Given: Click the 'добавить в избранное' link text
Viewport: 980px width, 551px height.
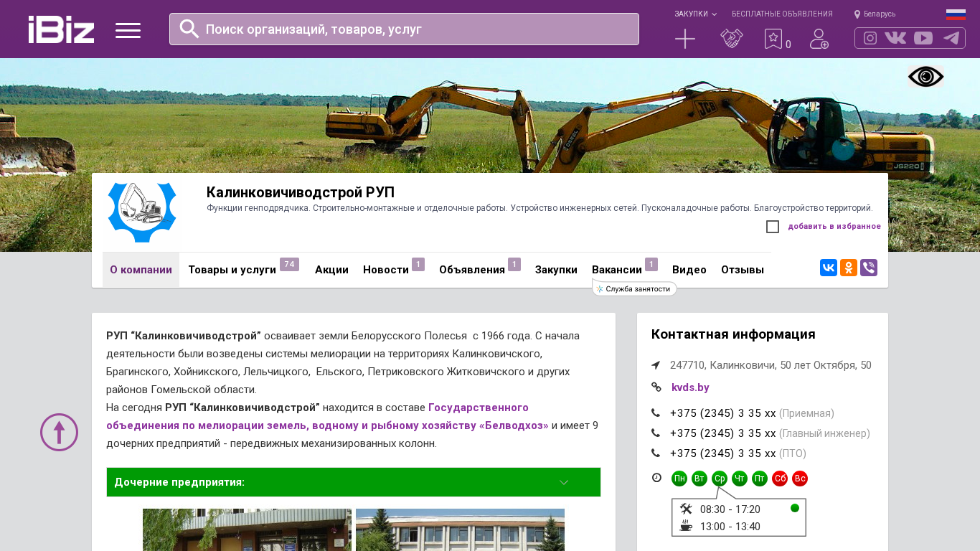Looking at the screenshot, I should coord(834,227).
